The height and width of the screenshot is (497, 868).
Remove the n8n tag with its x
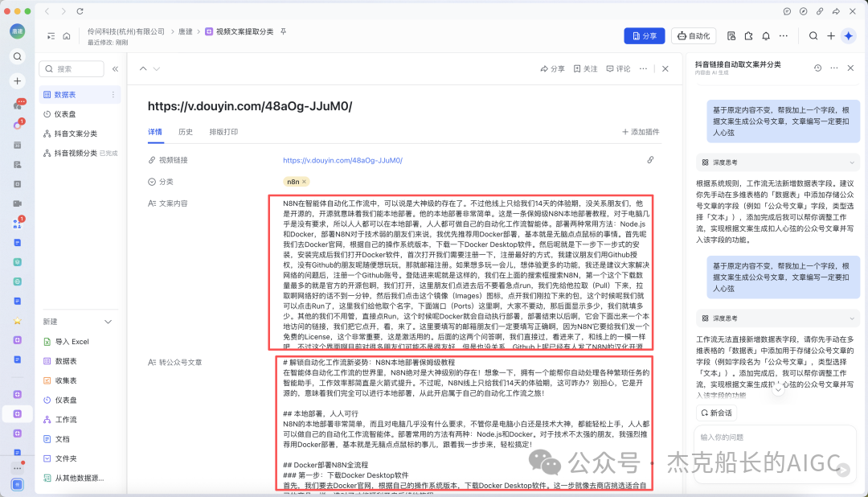tap(304, 182)
